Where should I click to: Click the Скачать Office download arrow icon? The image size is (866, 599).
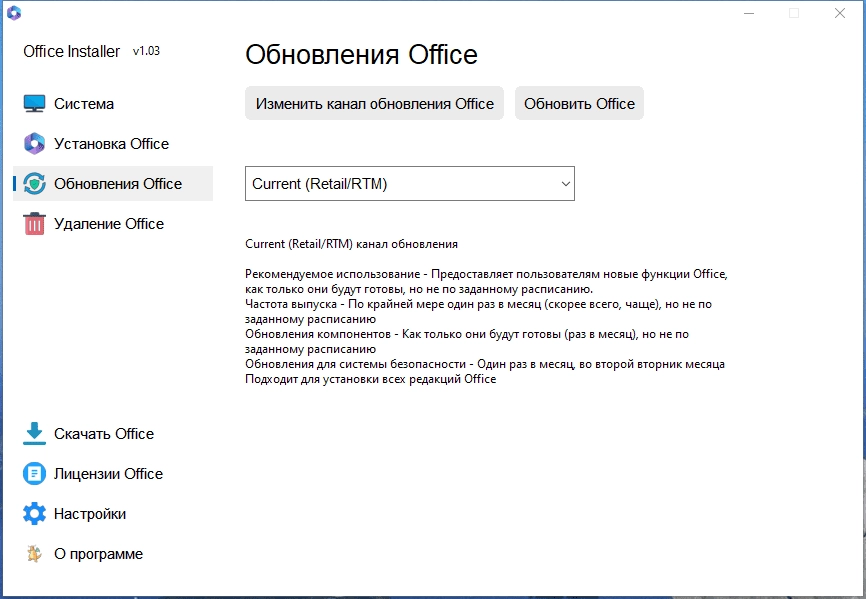pyautogui.click(x=34, y=434)
